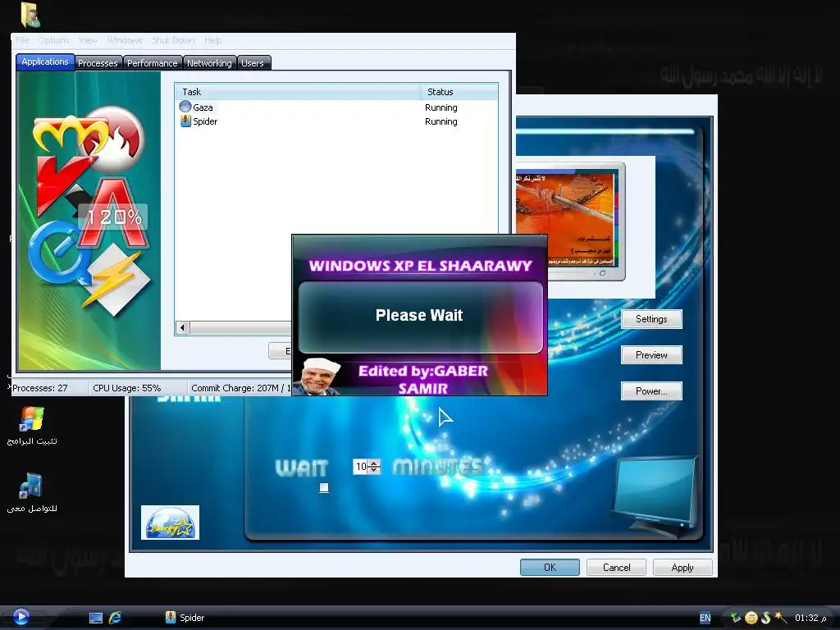Open Windows menu in Task Manager
The width and height of the screenshot is (840, 630).
pos(125,40)
